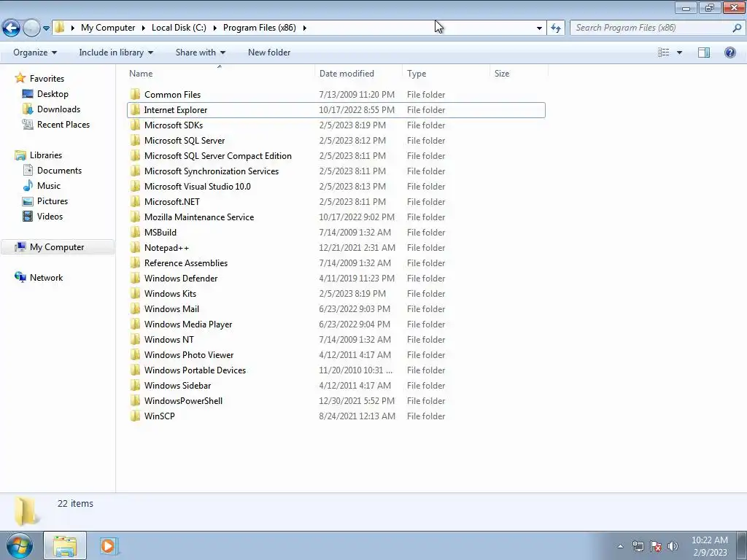Select the Reference Assemblies folder icon
The height and width of the screenshot is (560, 747).
click(135, 262)
